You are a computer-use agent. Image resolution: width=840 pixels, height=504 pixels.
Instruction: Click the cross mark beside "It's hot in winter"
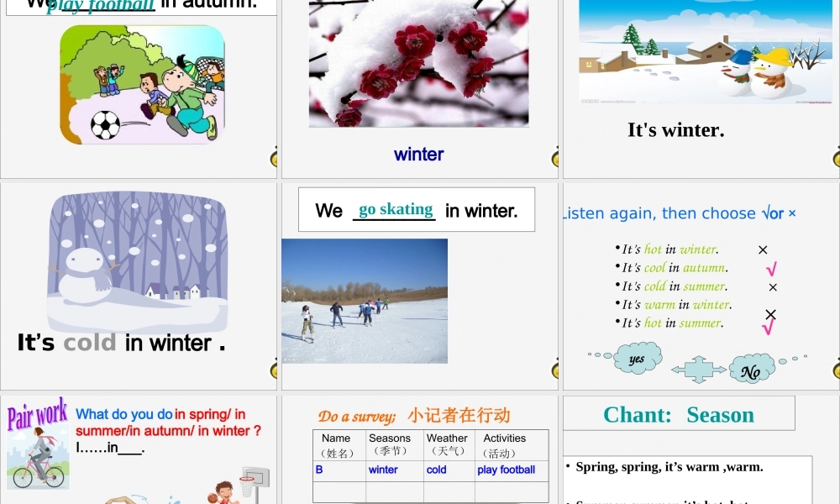pyautogui.click(x=763, y=249)
